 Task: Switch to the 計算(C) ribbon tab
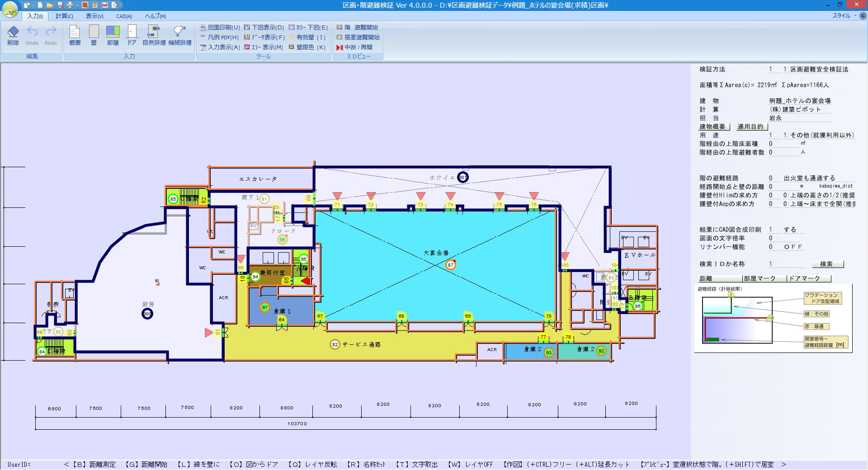pos(64,16)
